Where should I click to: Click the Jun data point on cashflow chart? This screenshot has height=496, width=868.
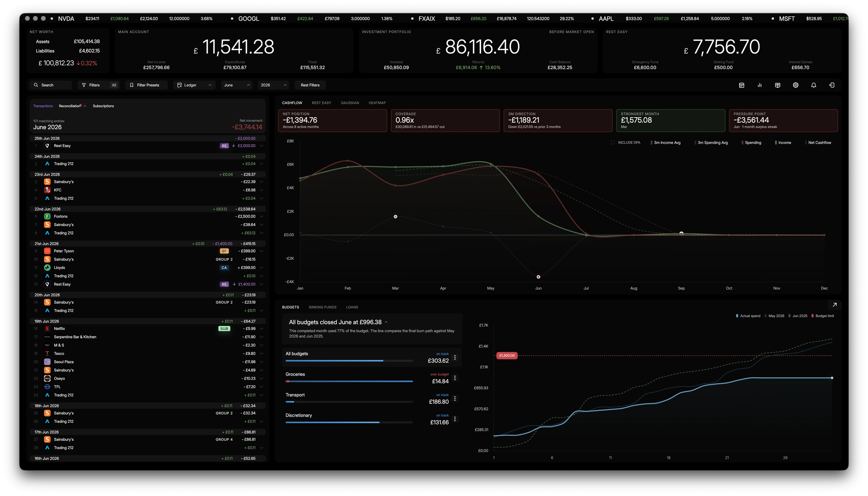(x=538, y=277)
